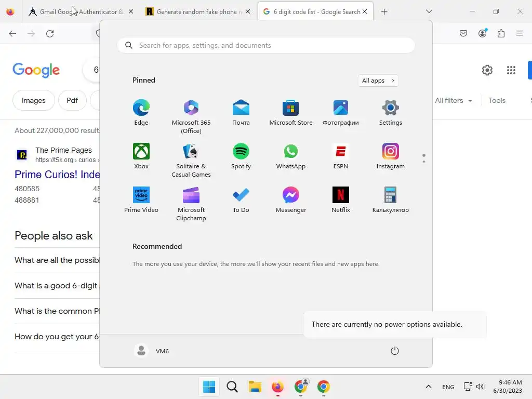Expand the list all tabs dropdown
The height and width of the screenshot is (399, 532).
(x=429, y=11)
